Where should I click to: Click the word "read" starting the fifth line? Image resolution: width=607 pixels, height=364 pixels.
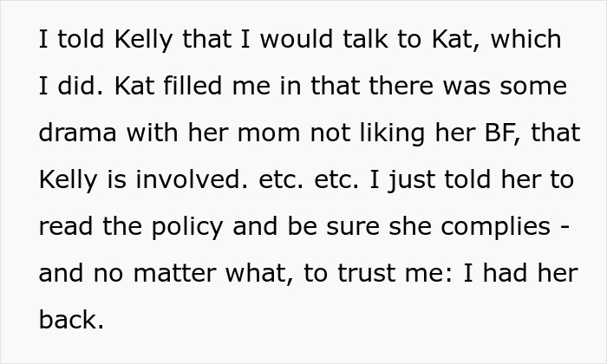(x=65, y=227)
